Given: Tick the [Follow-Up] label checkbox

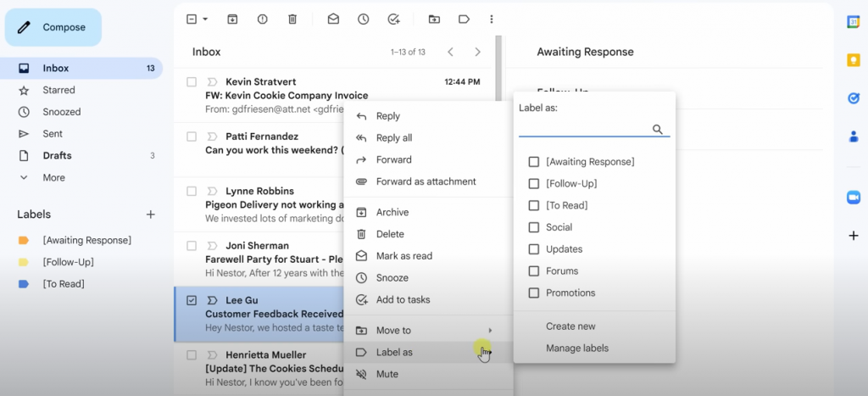Looking at the screenshot, I should [533, 184].
